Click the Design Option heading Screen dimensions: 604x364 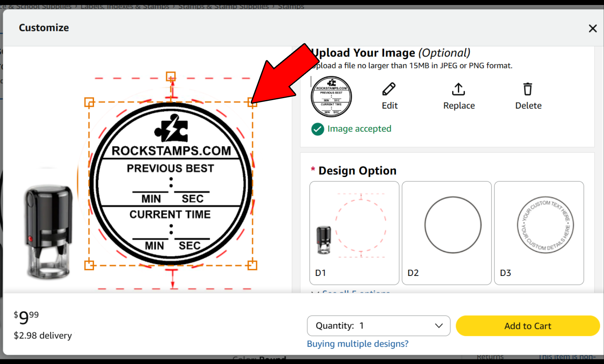pyautogui.click(x=357, y=170)
